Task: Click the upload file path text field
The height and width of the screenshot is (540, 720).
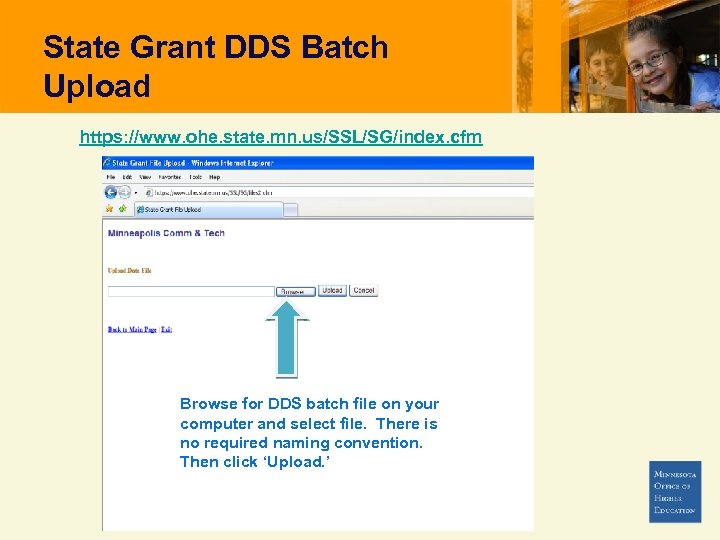Action: pos(191,291)
